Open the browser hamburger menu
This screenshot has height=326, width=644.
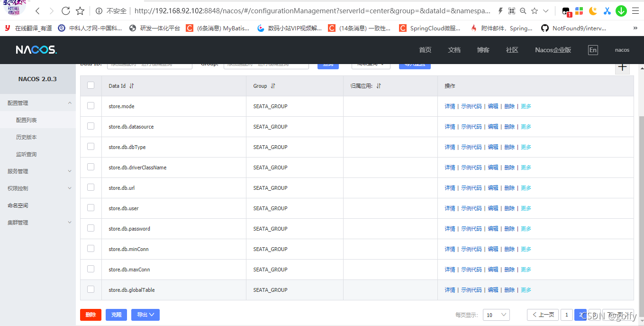pos(635,11)
